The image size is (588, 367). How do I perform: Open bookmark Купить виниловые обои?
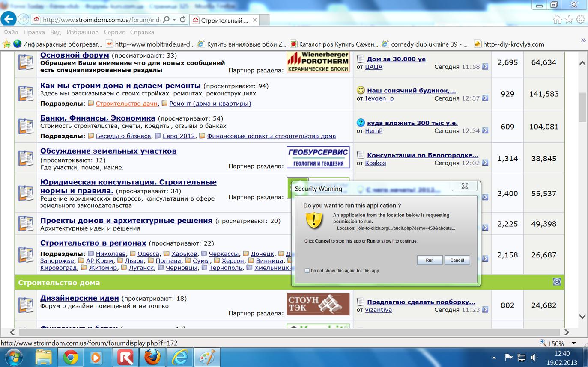point(242,44)
